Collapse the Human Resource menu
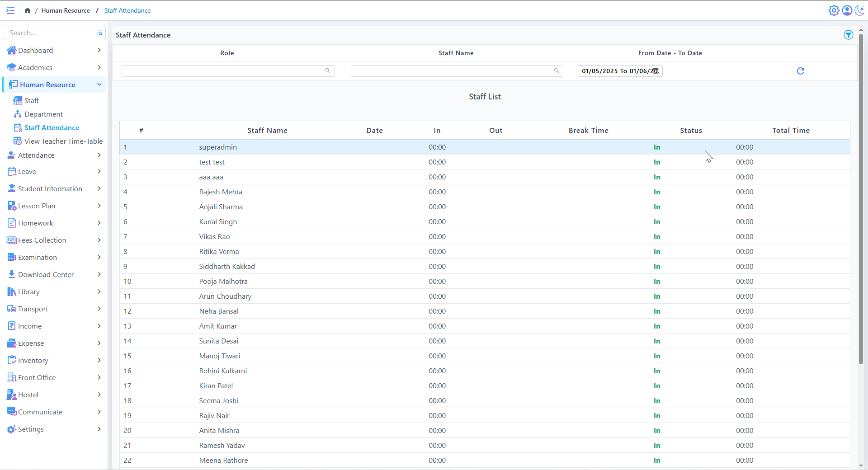This screenshot has width=868, height=470. pyautogui.click(x=99, y=85)
